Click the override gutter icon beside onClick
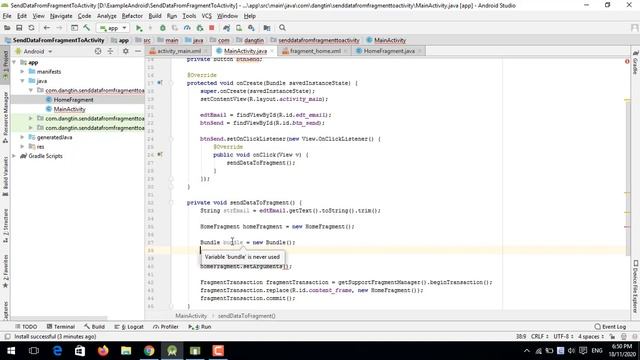The width and height of the screenshot is (640, 360). click(x=160, y=155)
